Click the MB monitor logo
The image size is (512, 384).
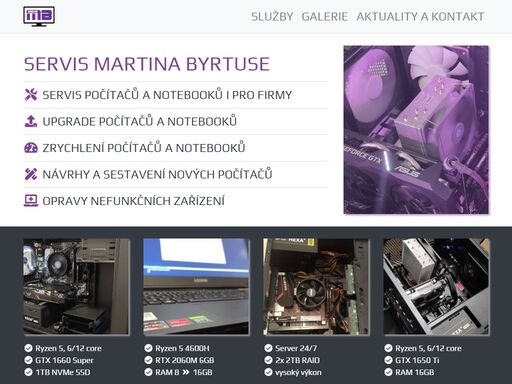[39, 16]
